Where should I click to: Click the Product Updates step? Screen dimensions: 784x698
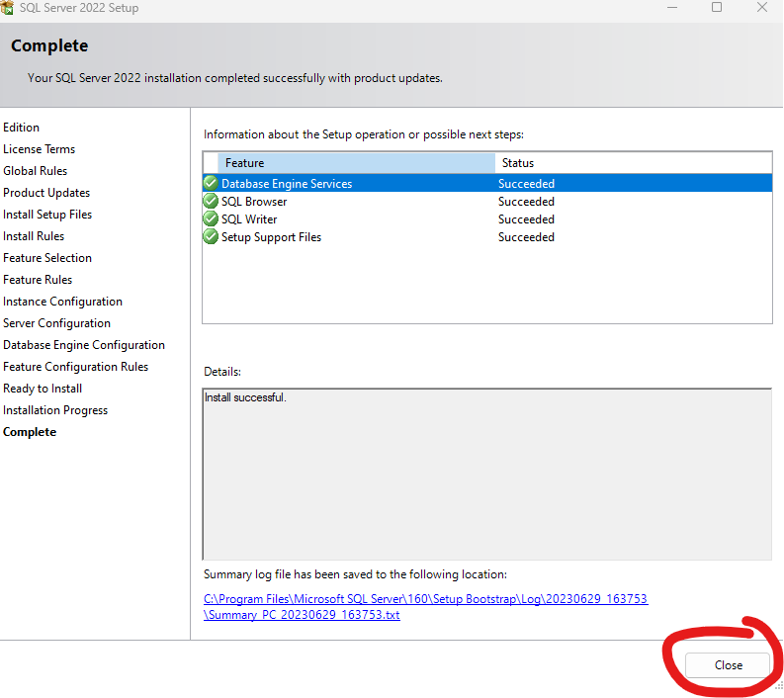(x=46, y=193)
